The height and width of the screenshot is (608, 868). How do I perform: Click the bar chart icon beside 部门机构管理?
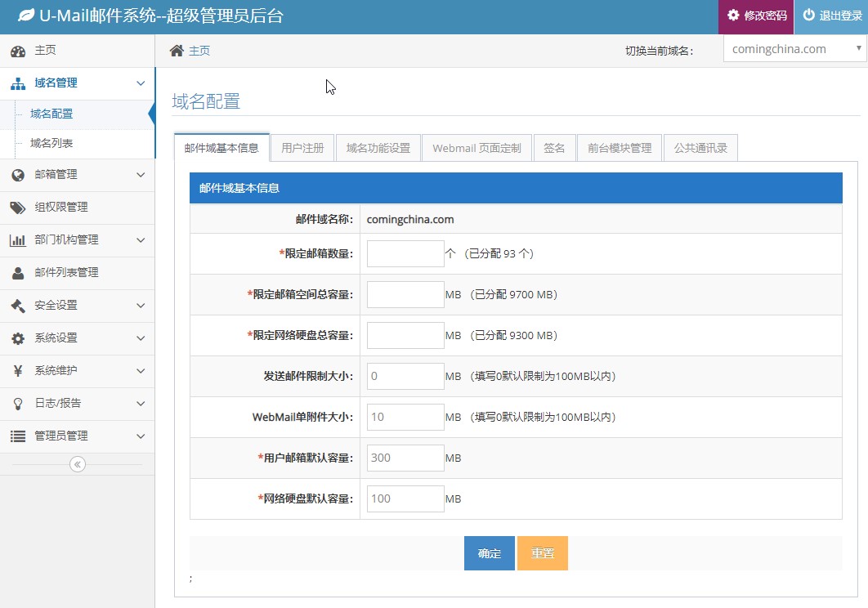click(x=18, y=240)
